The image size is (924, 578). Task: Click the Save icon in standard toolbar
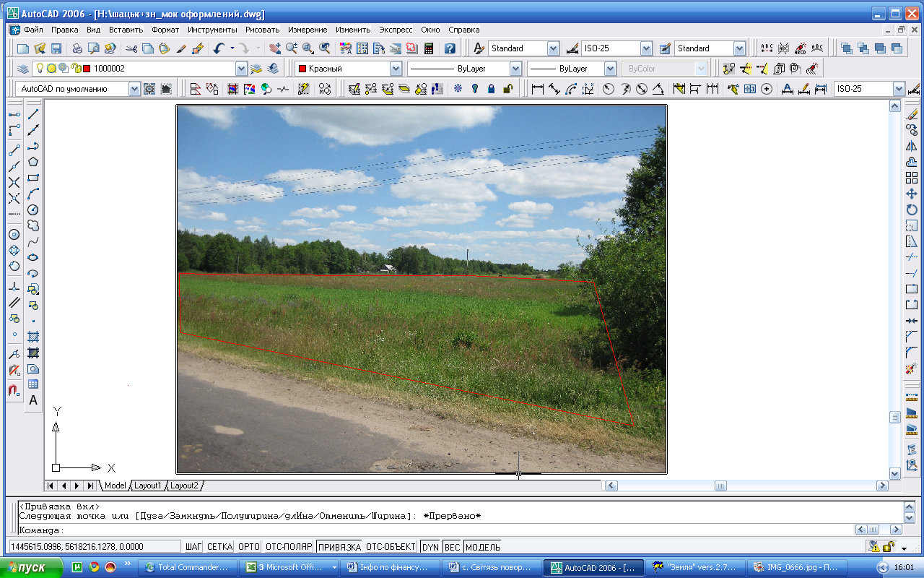click(x=56, y=48)
